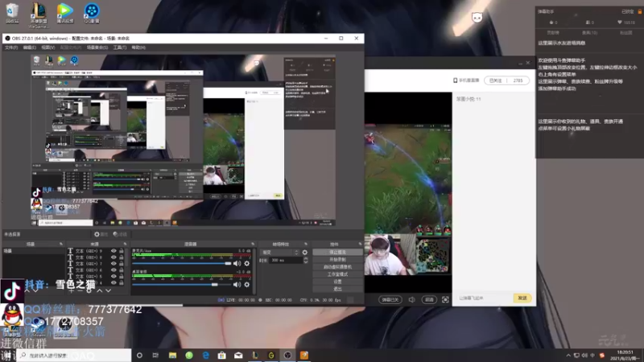Toggle lock on 文本 (GDI+) 8 source
Screen dimensions: 644x362
click(x=122, y=257)
